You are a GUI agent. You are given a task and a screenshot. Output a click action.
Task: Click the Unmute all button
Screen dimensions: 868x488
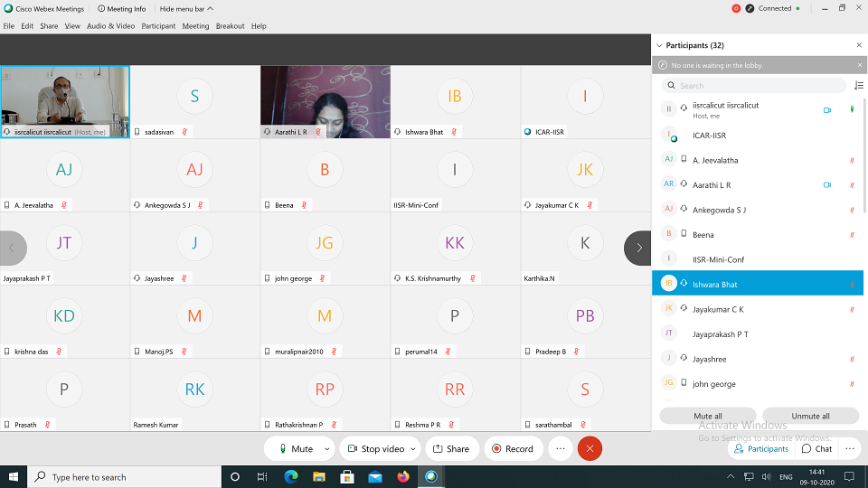point(810,416)
